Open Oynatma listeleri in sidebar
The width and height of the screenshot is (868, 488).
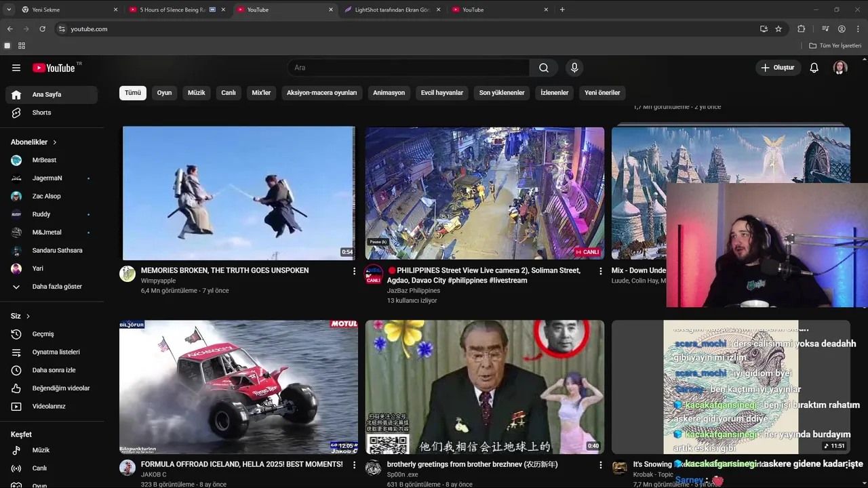(52, 352)
